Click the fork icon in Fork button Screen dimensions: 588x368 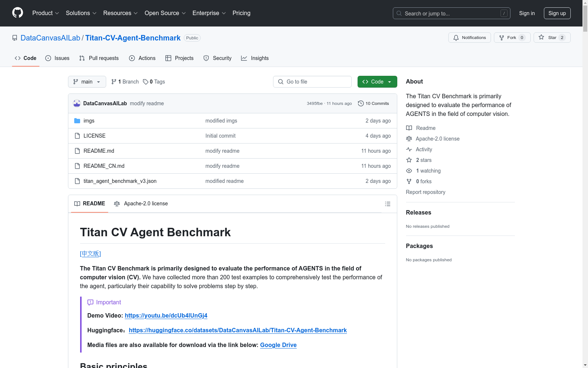502,38
